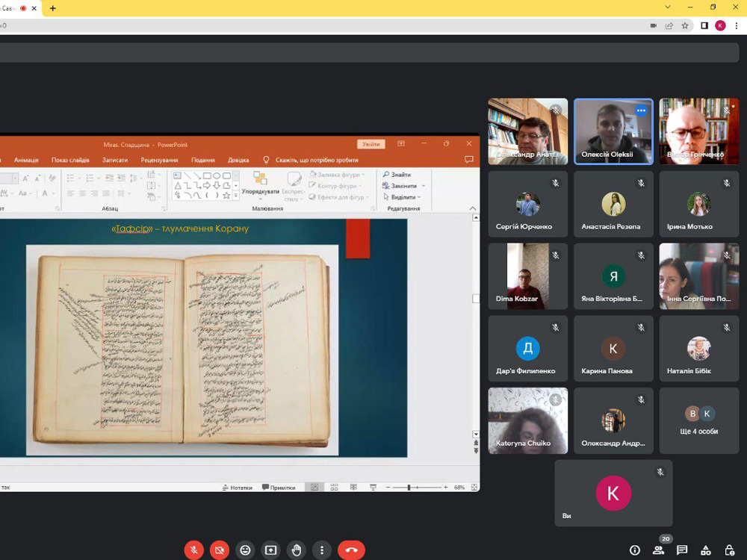This screenshot has height=560, width=747.
Task: Open options on Олексій Oleksii's tile
Action: point(640,111)
